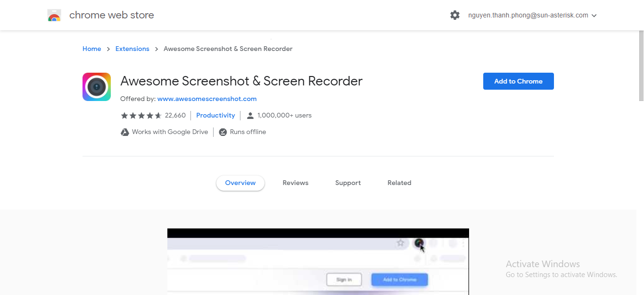Click the 22,660 ratings count
The width and height of the screenshot is (644, 295).
[x=175, y=115]
